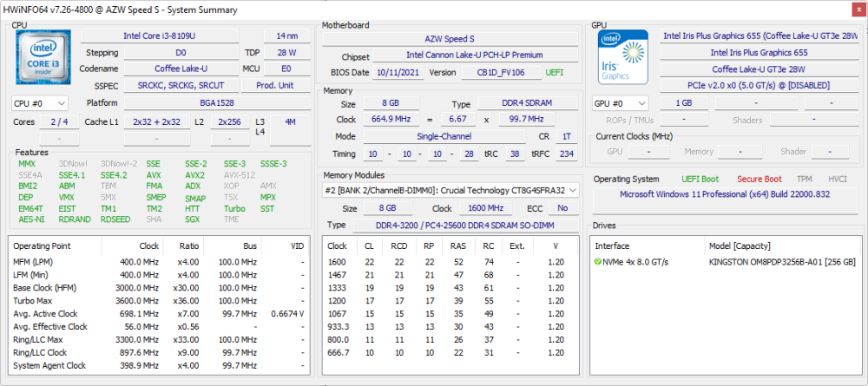Click the TPM status label

[804, 179]
